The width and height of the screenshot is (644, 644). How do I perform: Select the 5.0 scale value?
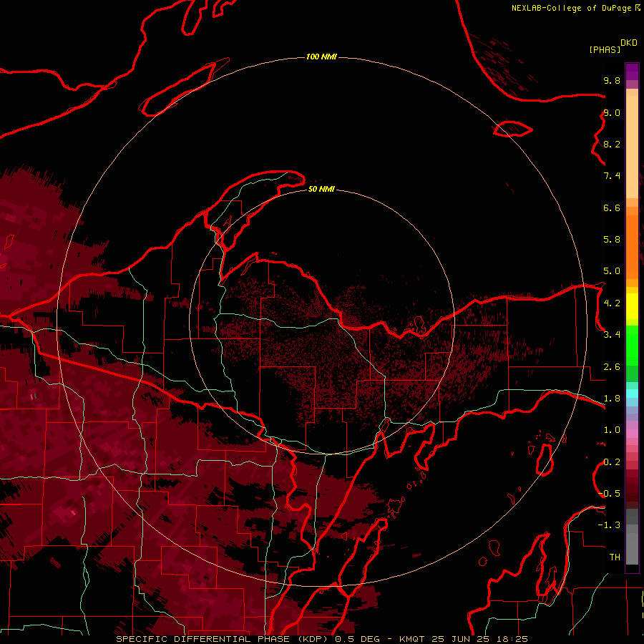coord(612,271)
